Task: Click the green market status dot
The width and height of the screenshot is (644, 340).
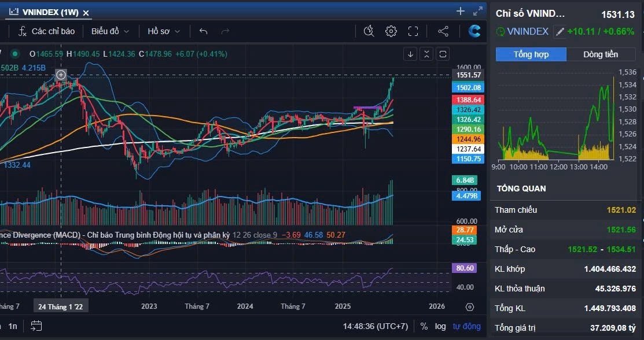Action: (x=15, y=54)
